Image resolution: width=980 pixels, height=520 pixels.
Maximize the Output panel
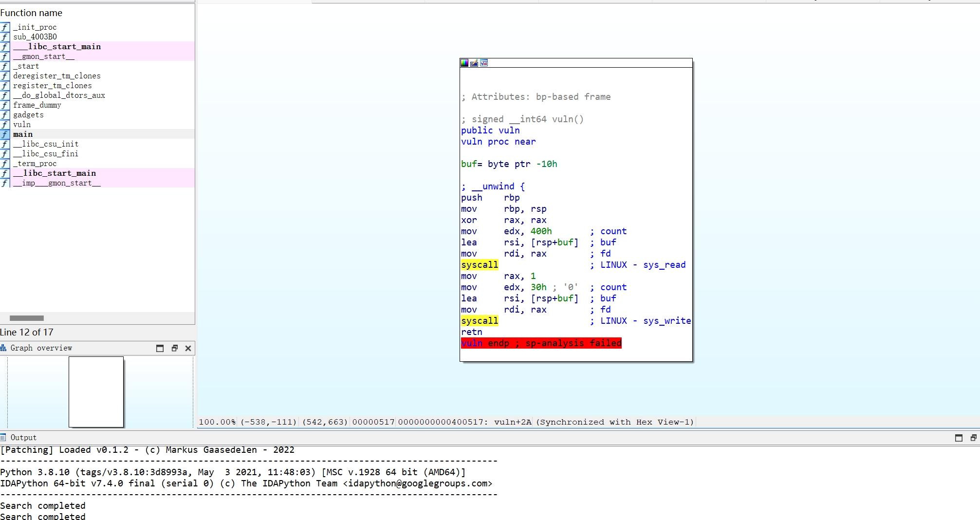point(959,438)
